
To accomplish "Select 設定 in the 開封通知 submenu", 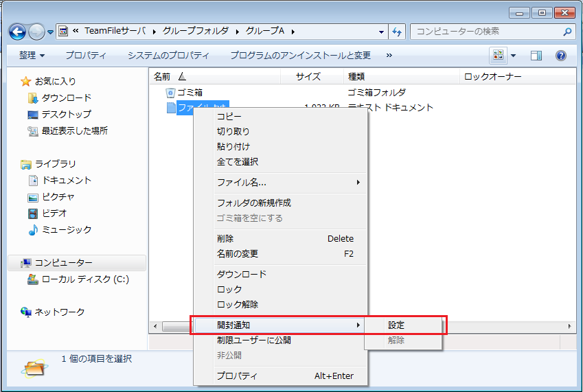I will (397, 325).
